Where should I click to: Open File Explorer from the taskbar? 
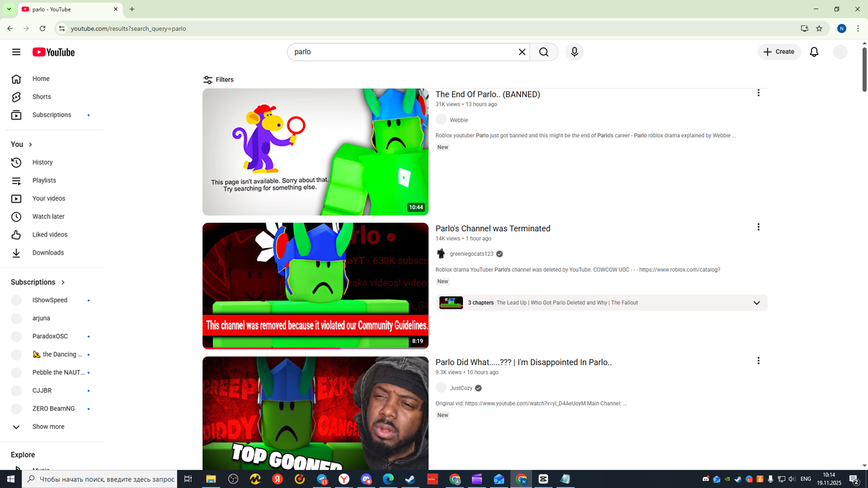click(210, 479)
